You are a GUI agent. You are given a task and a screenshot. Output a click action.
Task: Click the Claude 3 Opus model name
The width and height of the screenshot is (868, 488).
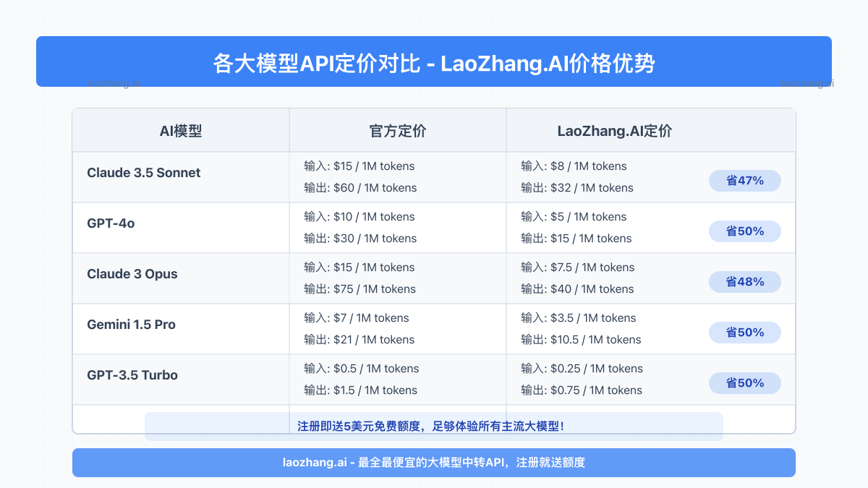click(x=132, y=274)
